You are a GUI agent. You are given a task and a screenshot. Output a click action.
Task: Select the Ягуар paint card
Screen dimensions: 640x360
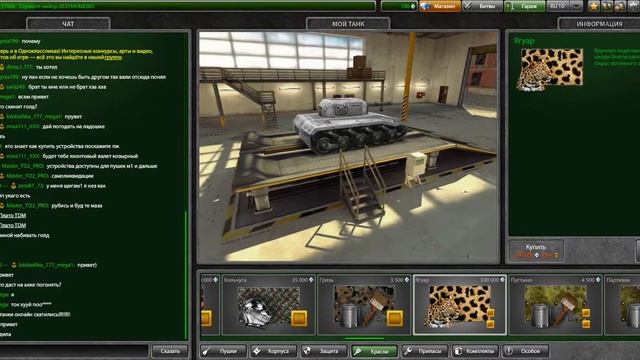[460, 305]
